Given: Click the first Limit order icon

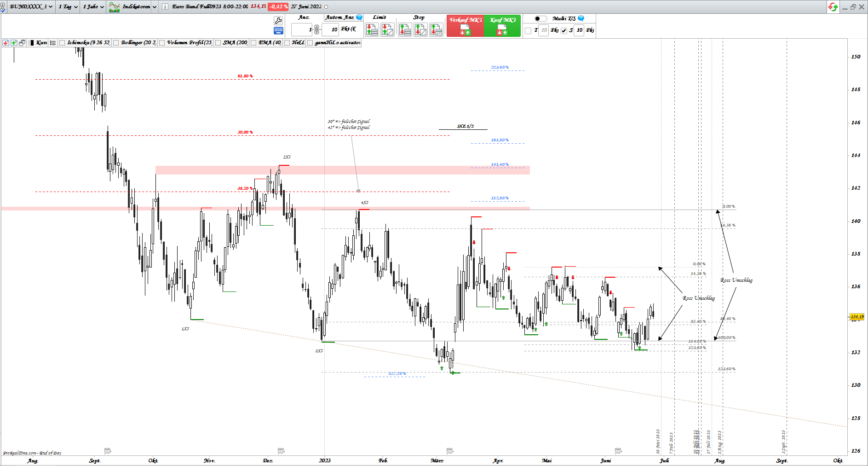Looking at the screenshot, I should point(372,30).
